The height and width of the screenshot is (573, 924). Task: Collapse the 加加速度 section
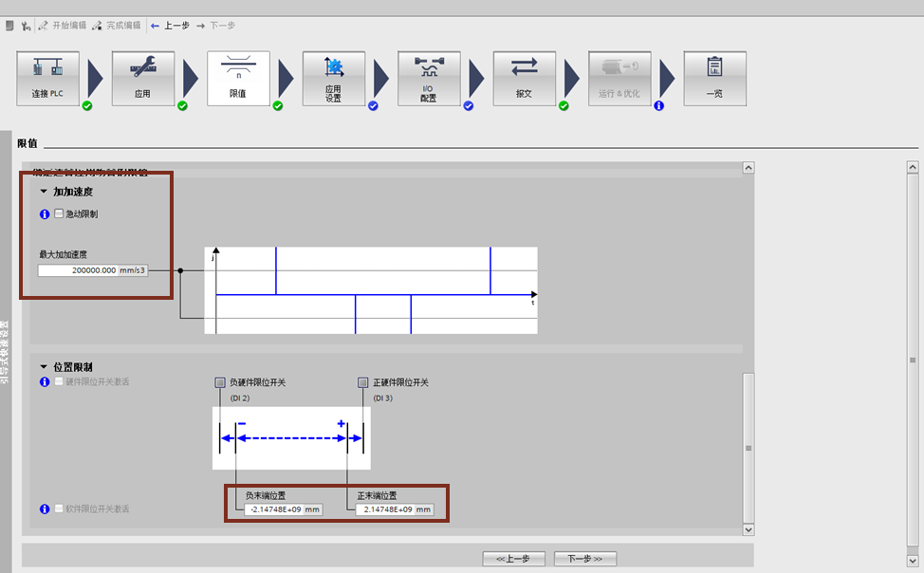[44, 192]
